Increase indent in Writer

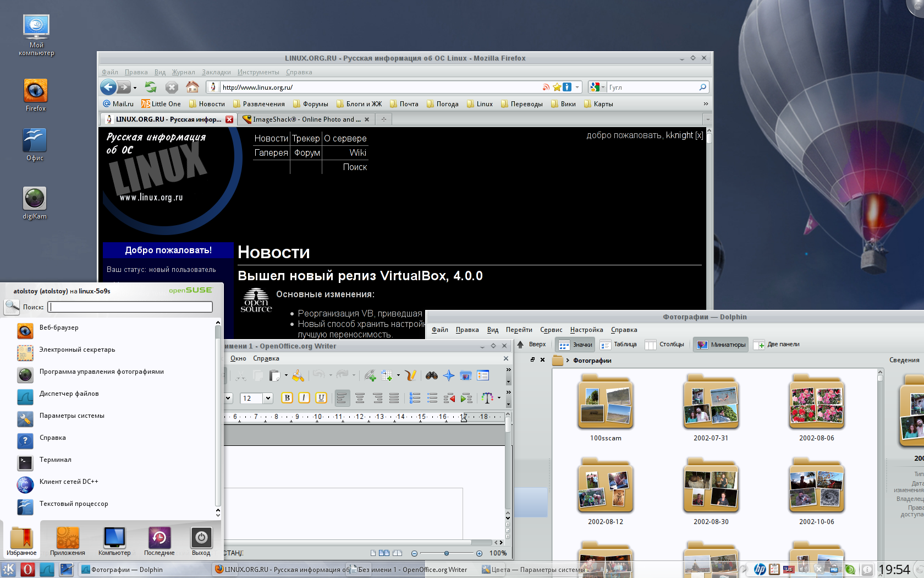(466, 397)
